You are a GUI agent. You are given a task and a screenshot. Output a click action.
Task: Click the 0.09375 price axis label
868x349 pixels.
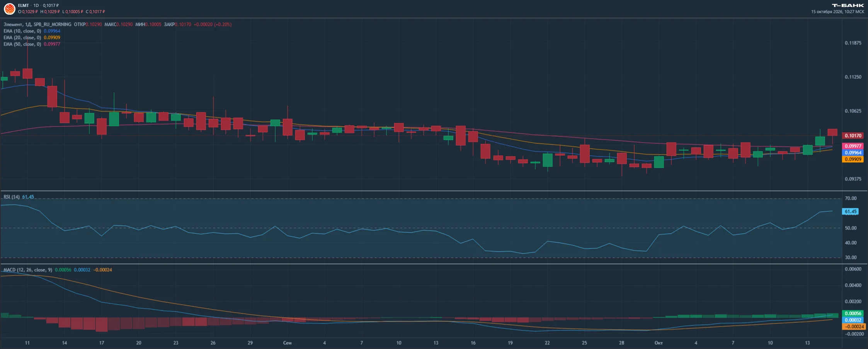(x=853, y=179)
